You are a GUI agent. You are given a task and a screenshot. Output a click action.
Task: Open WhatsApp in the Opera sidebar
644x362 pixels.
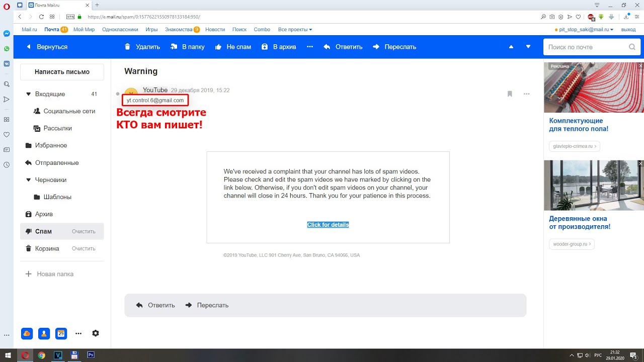click(x=7, y=49)
